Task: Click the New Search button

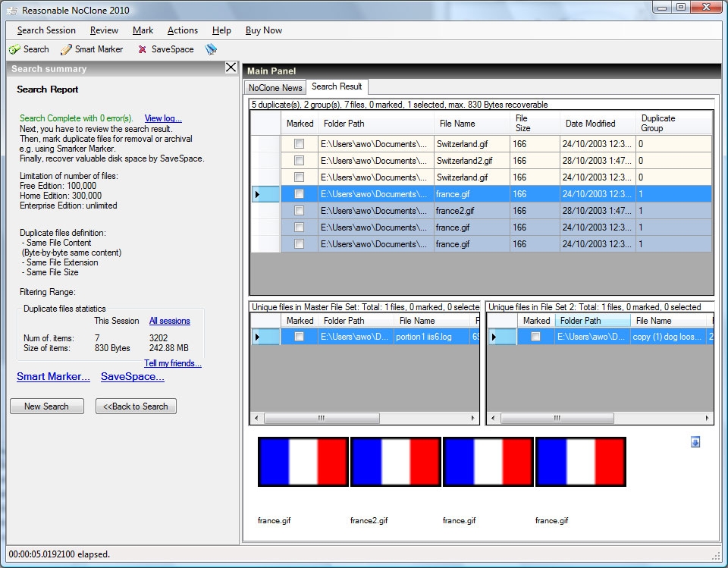Action: coord(46,406)
